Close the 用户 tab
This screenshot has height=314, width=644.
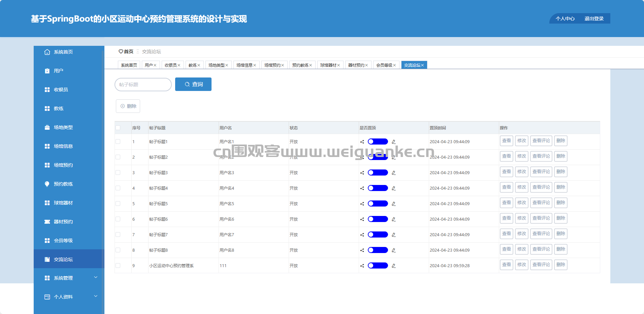tap(155, 65)
